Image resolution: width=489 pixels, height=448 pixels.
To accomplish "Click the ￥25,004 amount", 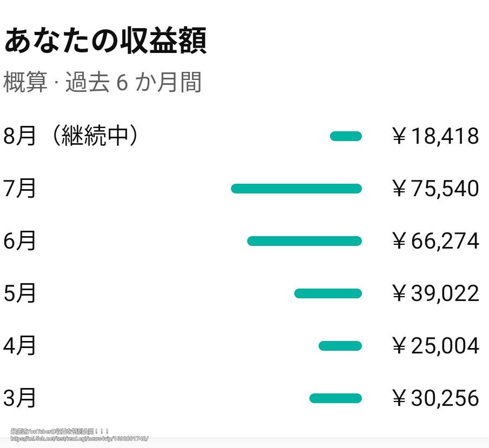I will 435,346.
